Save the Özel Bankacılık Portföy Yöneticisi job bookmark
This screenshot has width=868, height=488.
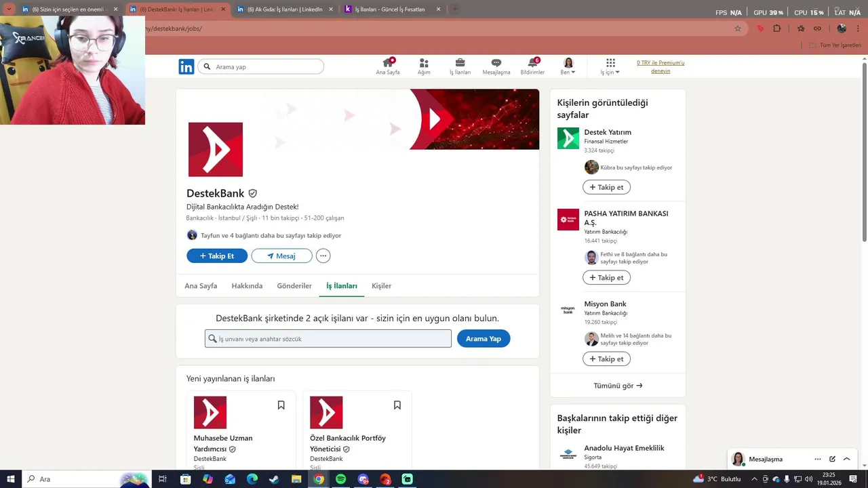397,405
